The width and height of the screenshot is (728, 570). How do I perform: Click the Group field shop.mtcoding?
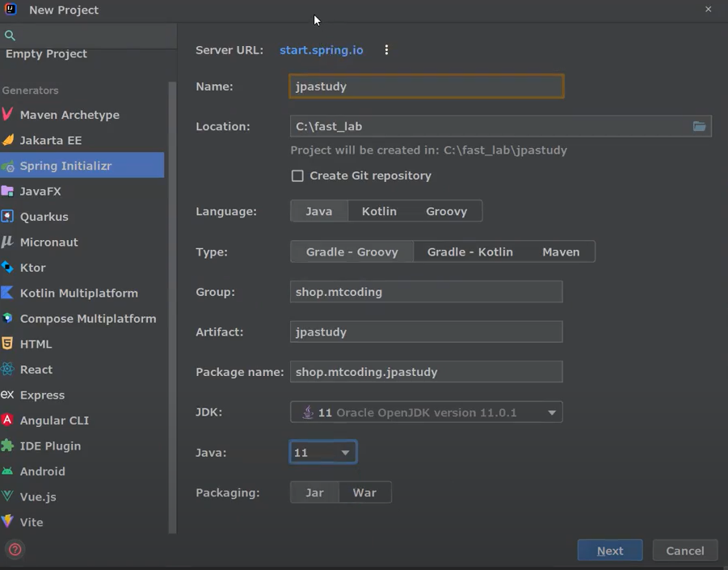pyautogui.click(x=426, y=292)
